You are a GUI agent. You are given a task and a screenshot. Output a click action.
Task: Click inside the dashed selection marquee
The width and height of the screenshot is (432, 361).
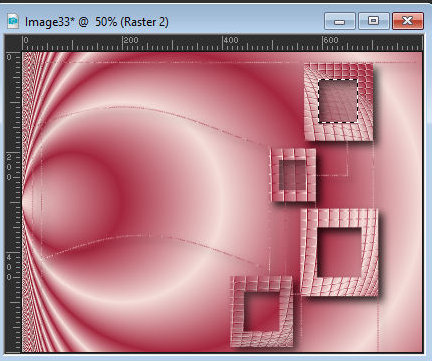(338, 101)
